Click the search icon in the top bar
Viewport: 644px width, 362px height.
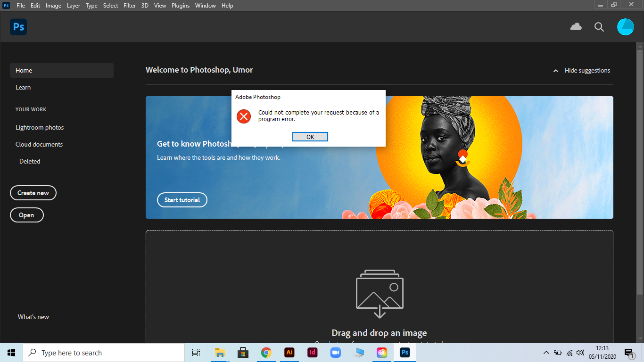pyautogui.click(x=599, y=27)
